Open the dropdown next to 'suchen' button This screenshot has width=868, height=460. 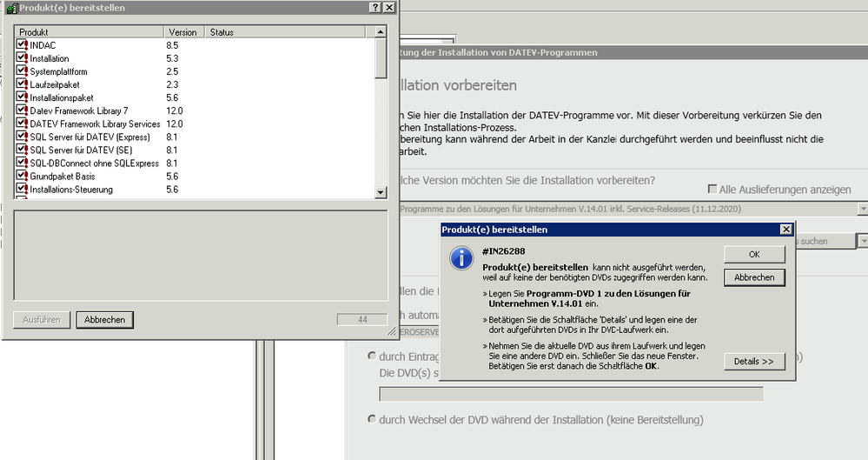click(x=863, y=241)
